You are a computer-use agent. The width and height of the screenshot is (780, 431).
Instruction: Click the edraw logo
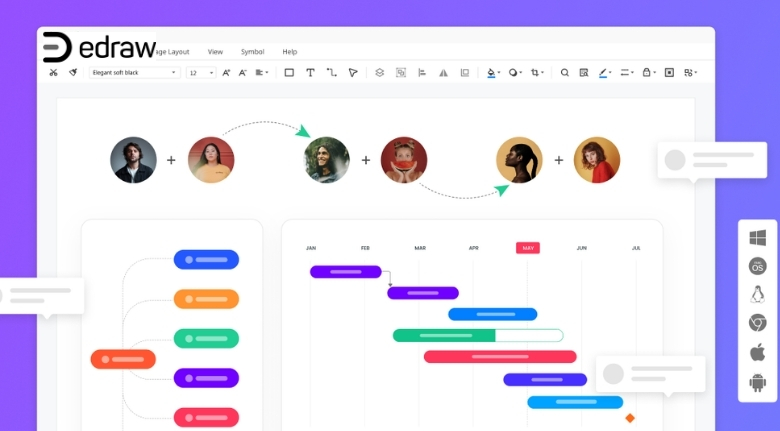(x=99, y=47)
